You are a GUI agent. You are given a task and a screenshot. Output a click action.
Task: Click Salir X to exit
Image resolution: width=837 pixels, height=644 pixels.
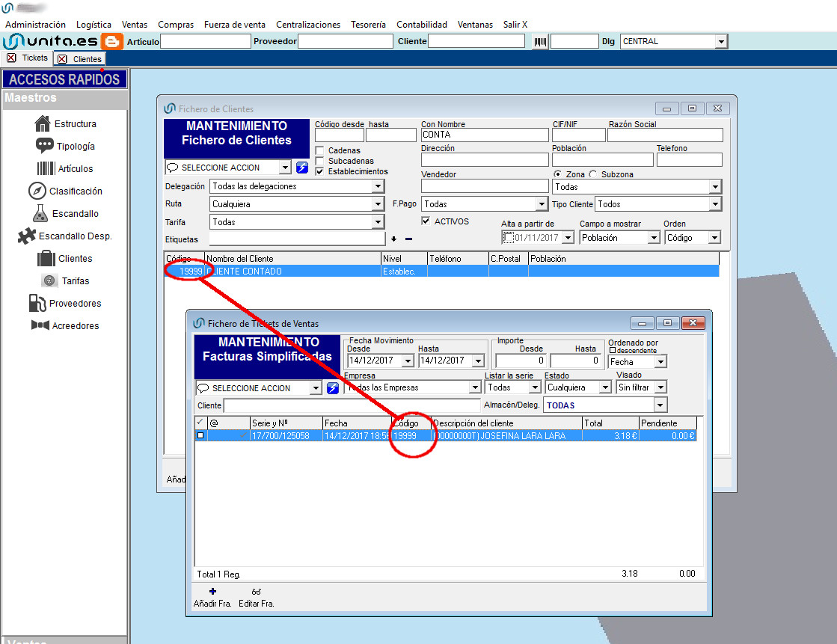(515, 25)
